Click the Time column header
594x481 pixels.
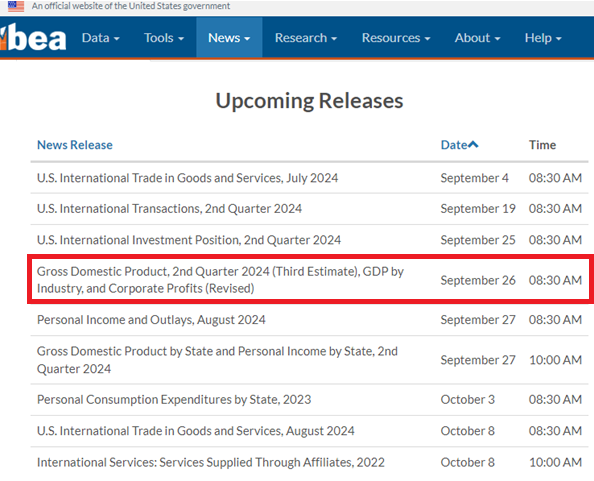(x=542, y=145)
